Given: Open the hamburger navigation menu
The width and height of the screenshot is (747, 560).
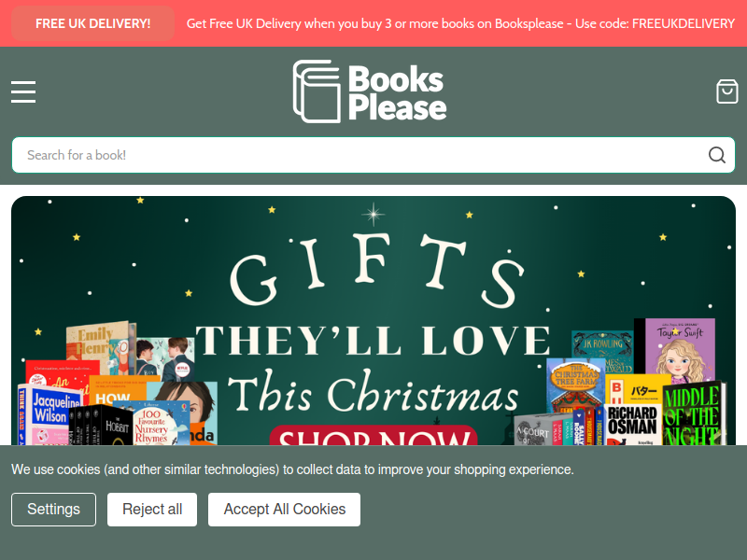Looking at the screenshot, I should [23, 91].
